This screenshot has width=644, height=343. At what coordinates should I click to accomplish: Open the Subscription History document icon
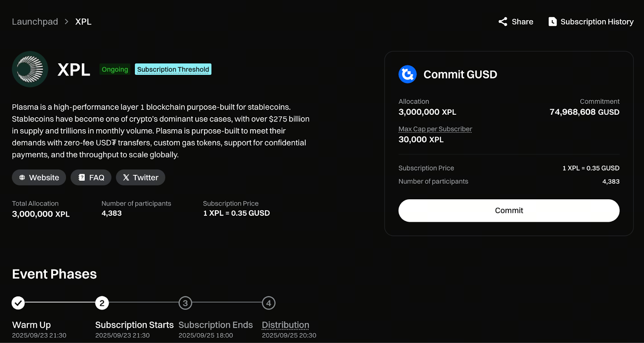point(553,22)
